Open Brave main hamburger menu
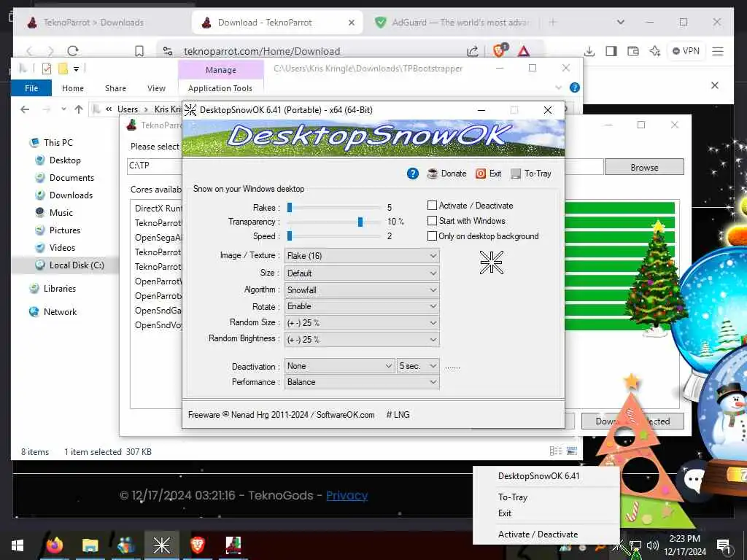This screenshot has width=747, height=560. (x=718, y=51)
